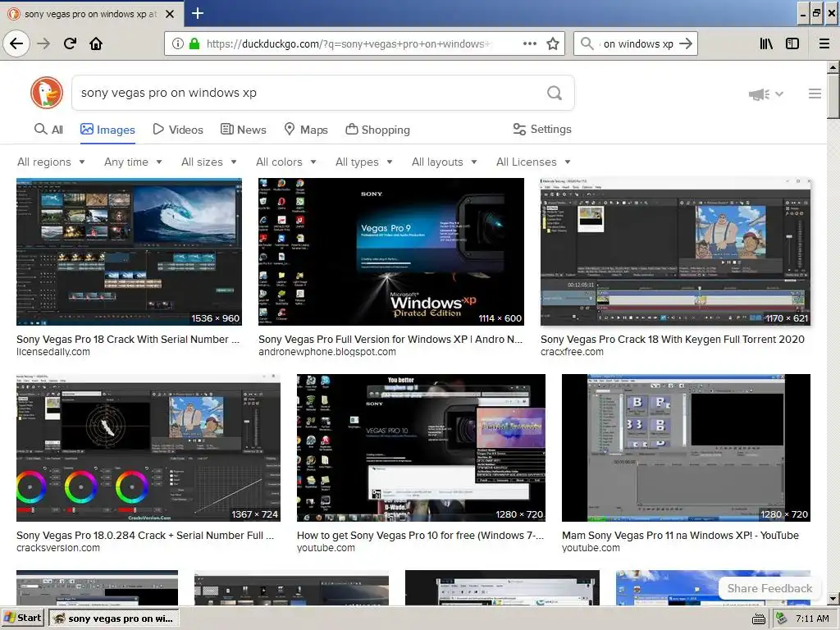Click the browser Back arrow button
Viewport: 840px width, 630px height.
point(16,43)
